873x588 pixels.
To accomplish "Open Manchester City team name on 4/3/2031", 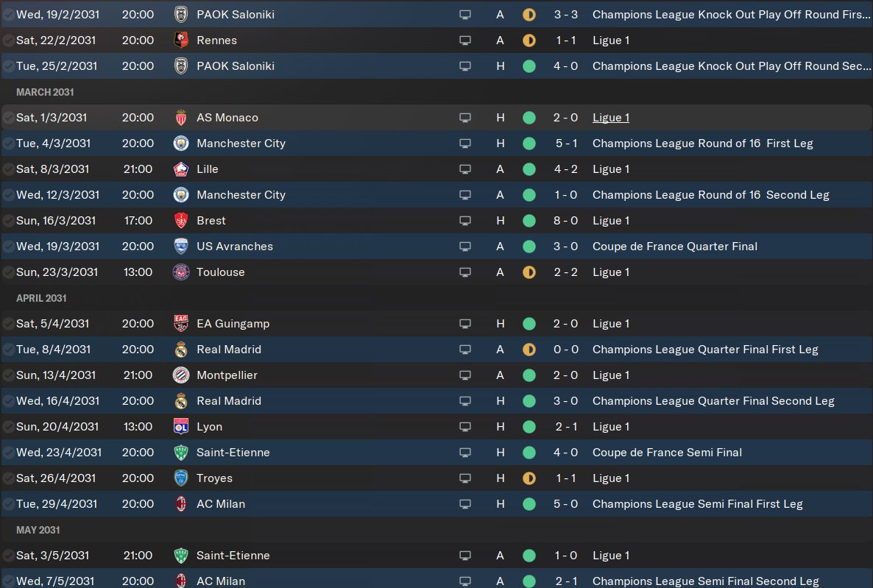I will click(241, 143).
